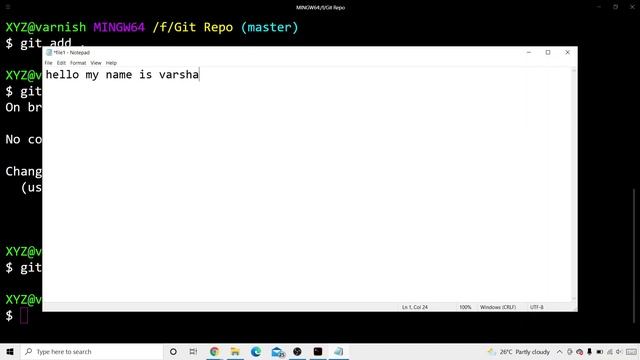640x360 pixels.
Task: Maximize the Notepad window
Action: pos(548,52)
